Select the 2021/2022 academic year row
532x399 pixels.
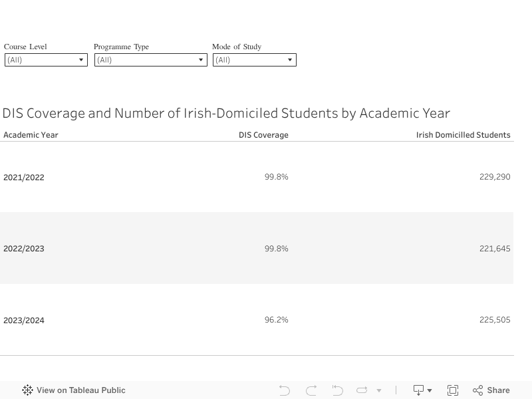(24, 178)
